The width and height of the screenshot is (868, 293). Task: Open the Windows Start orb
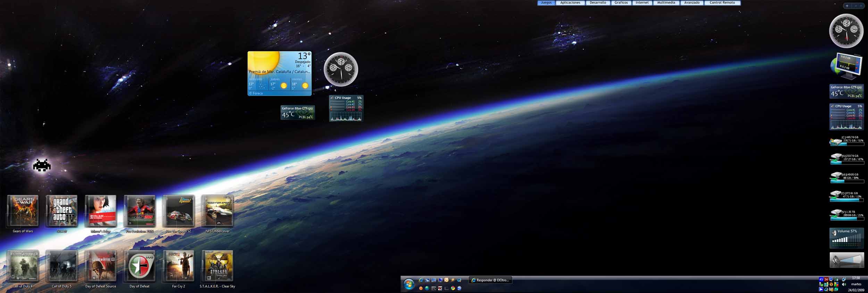coord(409,284)
